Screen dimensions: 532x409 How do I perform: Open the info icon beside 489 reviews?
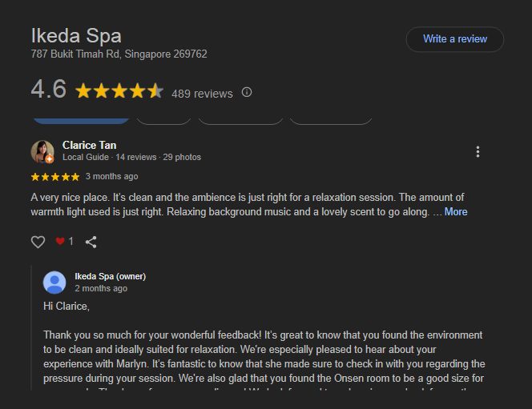(x=247, y=92)
